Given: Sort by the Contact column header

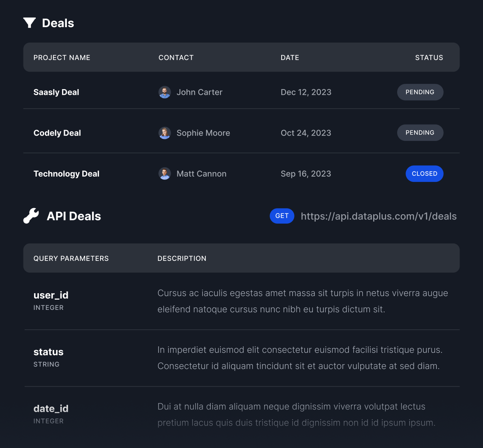Looking at the screenshot, I should pos(176,58).
